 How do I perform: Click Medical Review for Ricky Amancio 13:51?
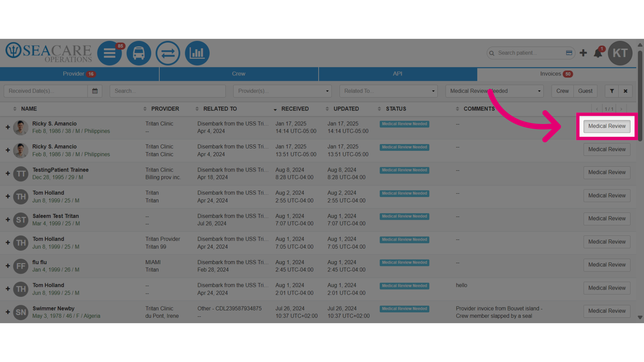tap(607, 149)
